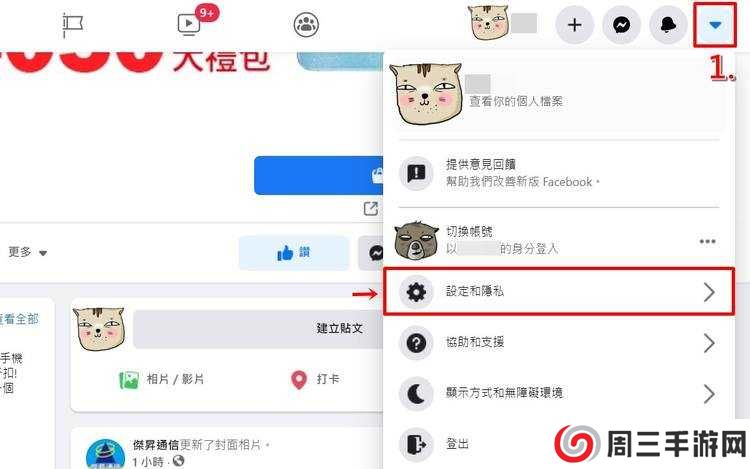
Task: Click the 讚 like button
Action: (x=294, y=252)
